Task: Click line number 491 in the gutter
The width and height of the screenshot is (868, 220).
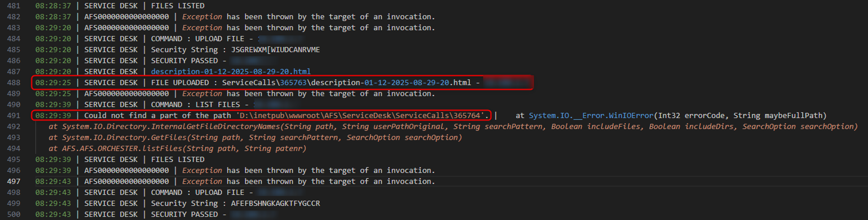Action: (14, 116)
